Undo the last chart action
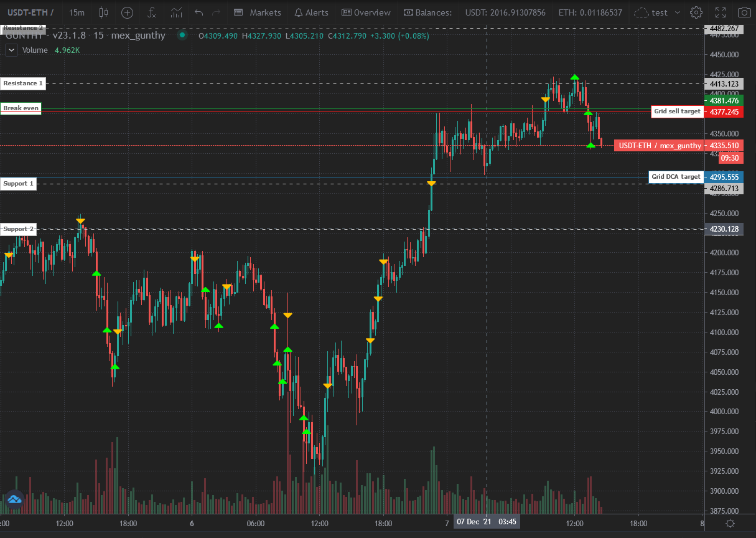The height and width of the screenshot is (538, 756). click(199, 12)
